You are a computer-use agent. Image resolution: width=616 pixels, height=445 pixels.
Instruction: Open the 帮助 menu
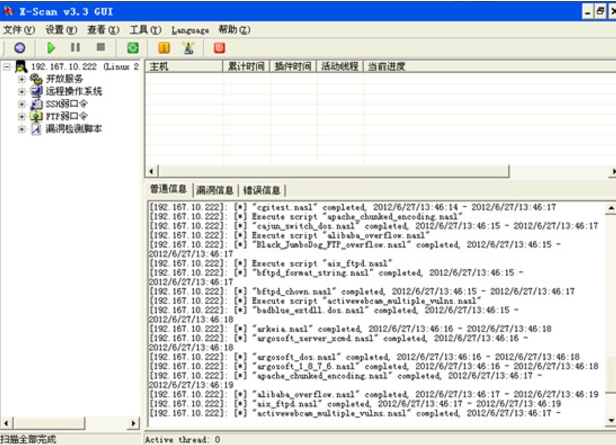pyautogui.click(x=234, y=30)
